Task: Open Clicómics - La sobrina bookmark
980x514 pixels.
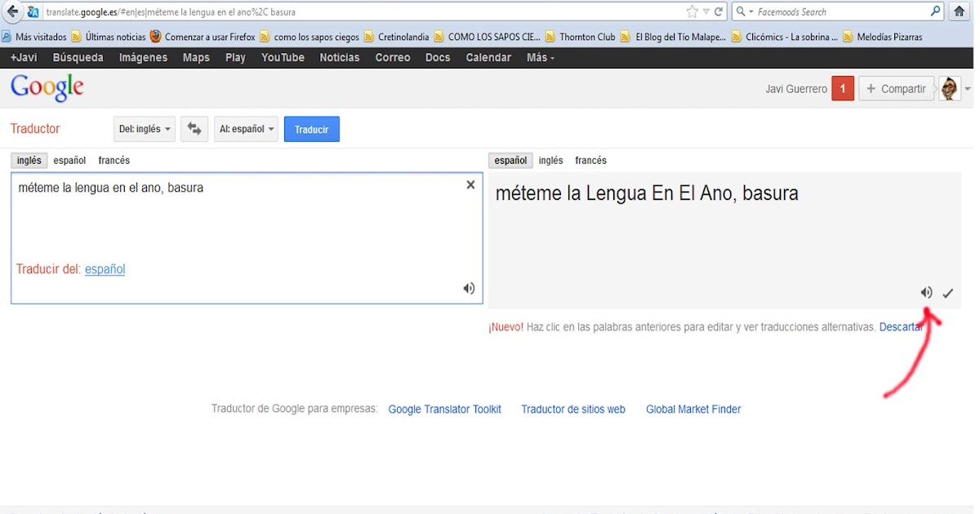Action: click(785, 37)
